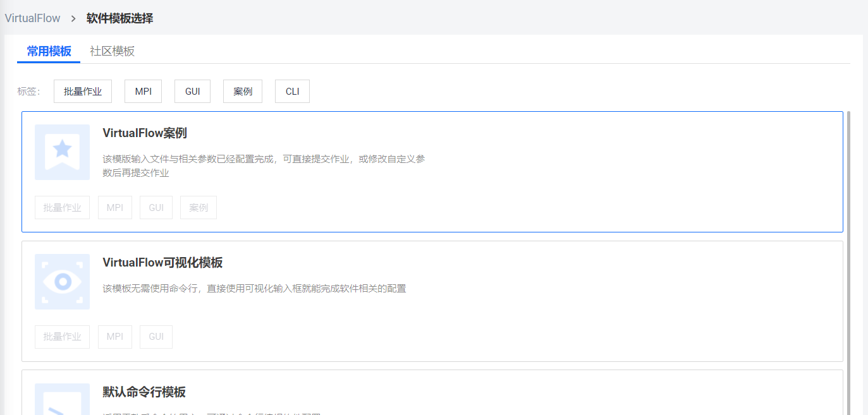Image resolution: width=868 pixels, height=415 pixels.
Task: Click the 软件模板选择 page title
Action: (x=119, y=18)
